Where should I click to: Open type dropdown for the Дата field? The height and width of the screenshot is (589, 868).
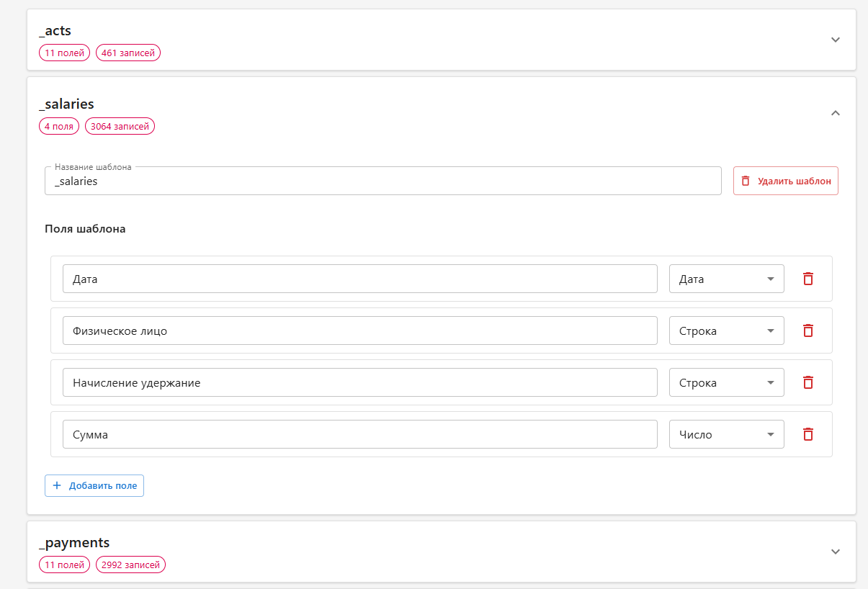click(727, 279)
